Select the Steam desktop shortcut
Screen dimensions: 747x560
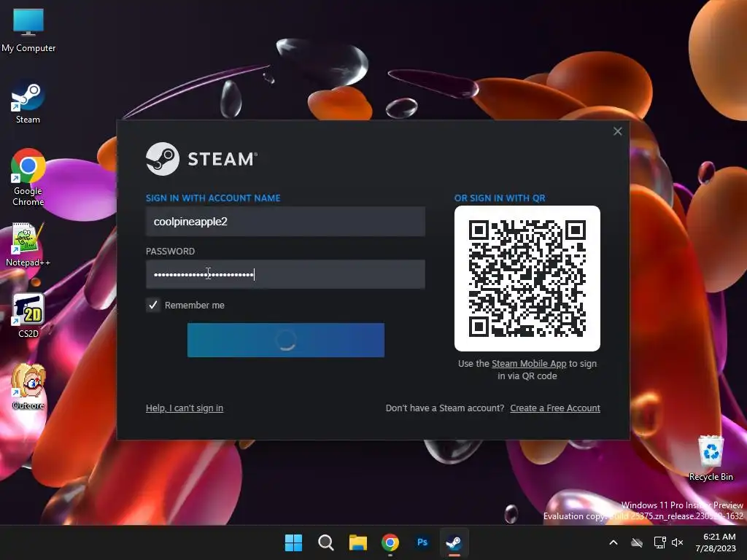tap(28, 103)
